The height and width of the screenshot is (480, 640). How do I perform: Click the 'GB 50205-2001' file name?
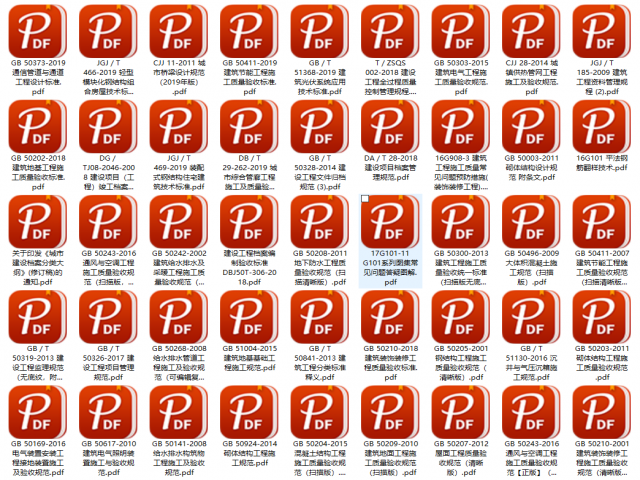(x=461, y=363)
